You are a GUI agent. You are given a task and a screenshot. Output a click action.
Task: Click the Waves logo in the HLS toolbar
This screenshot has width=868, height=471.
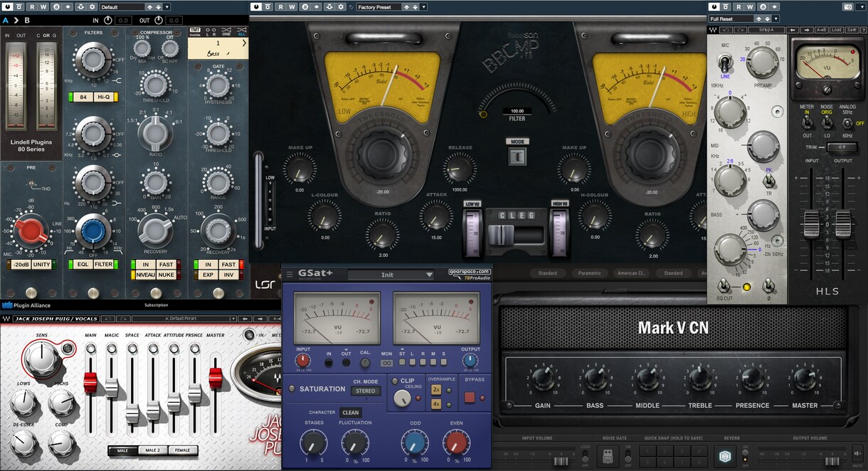click(x=712, y=30)
